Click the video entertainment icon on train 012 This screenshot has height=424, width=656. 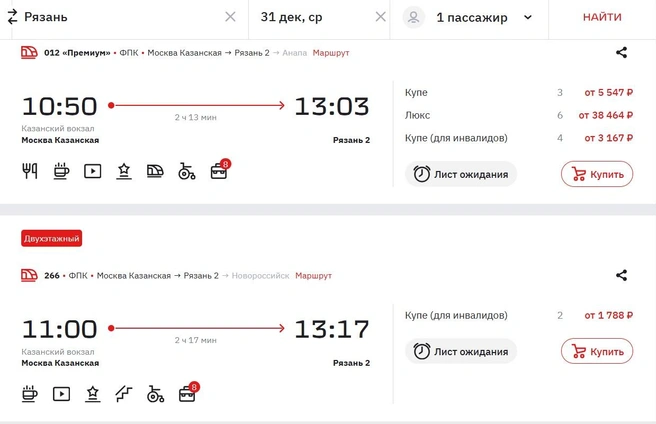point(92,171)
